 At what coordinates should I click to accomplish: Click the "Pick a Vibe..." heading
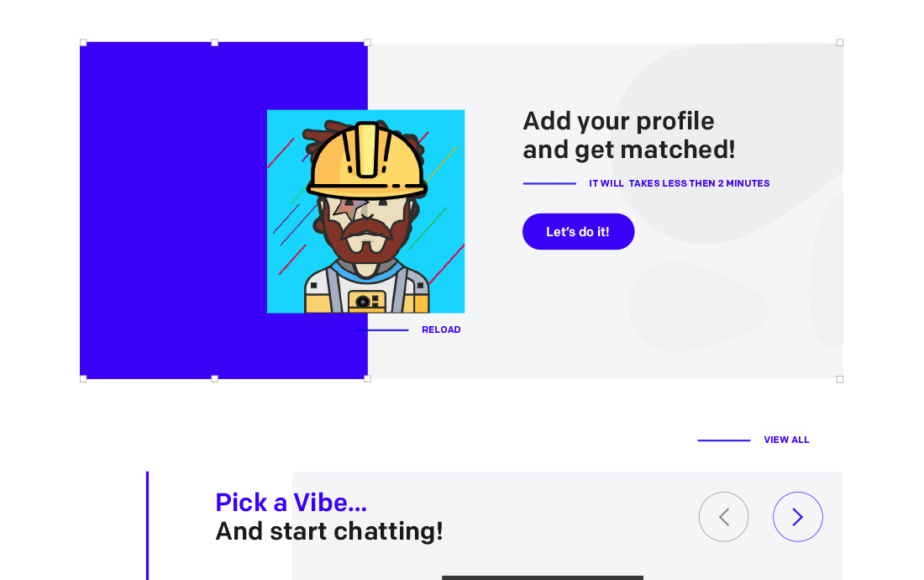coord(291,503)
